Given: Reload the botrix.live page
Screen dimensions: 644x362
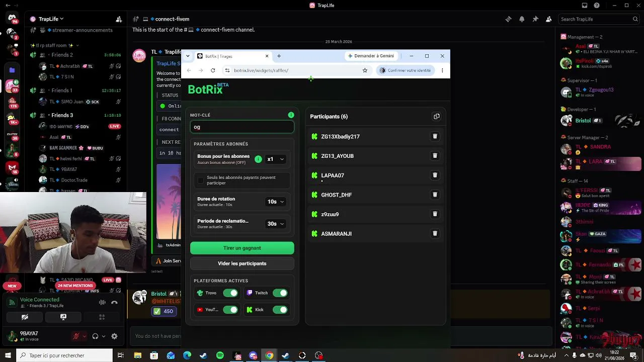Looking at the screenshot, I should (x=213, y=70).
